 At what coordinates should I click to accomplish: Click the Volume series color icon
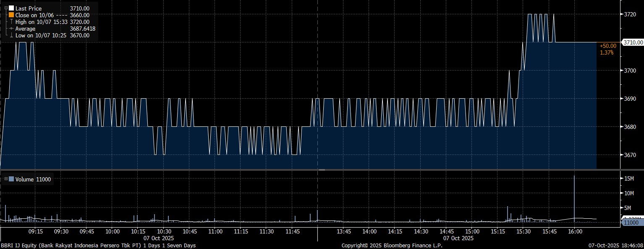point(11,179)
